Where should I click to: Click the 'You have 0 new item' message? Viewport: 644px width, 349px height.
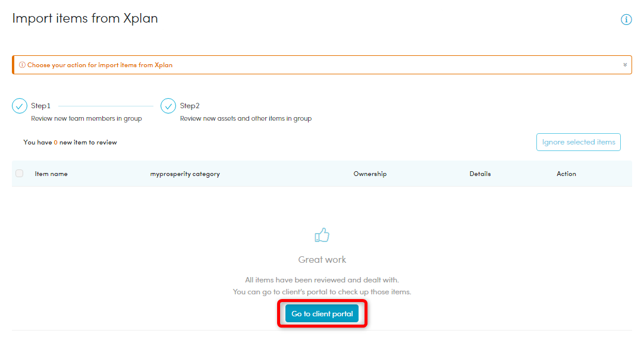70,143
